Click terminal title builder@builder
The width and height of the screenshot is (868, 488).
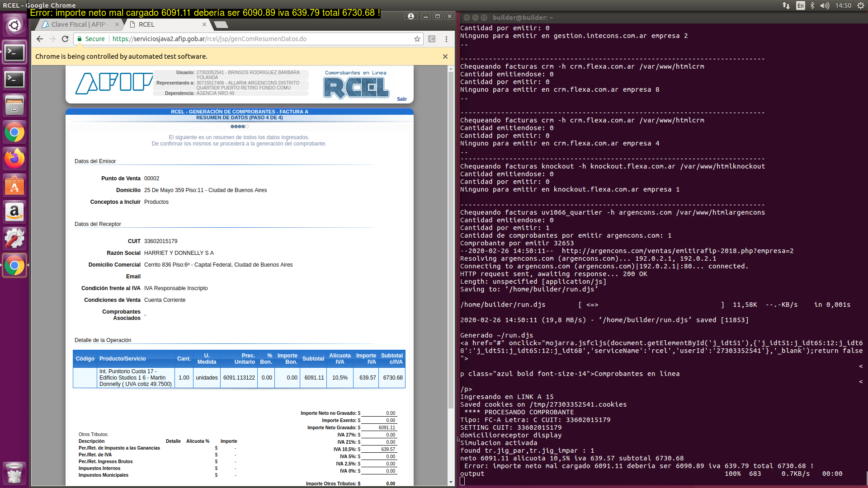pyautogui.click(x=523, y=18)
